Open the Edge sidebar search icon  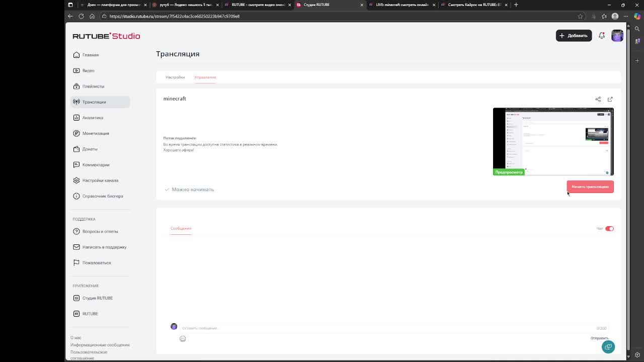pyautogui.click(x=637, y=29)
